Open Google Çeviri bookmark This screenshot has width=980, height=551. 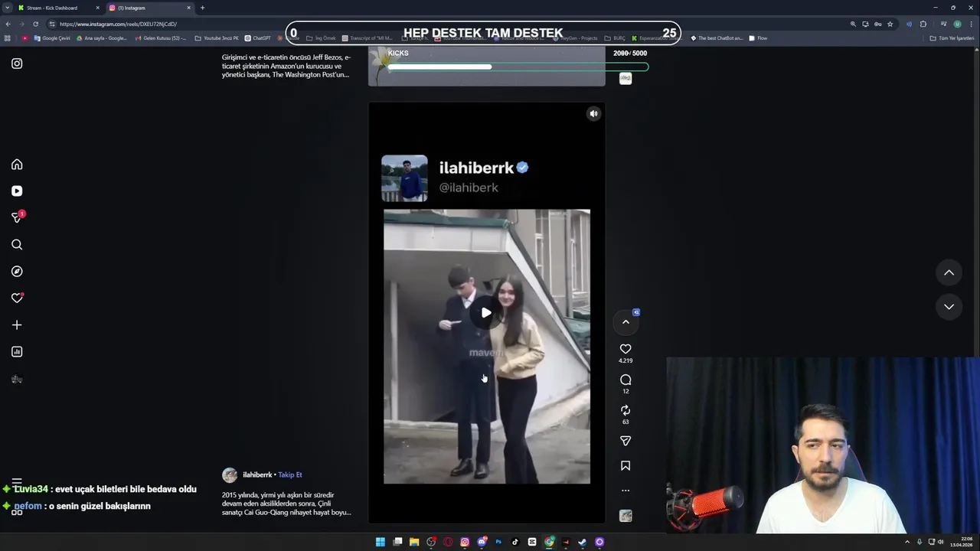52,38
